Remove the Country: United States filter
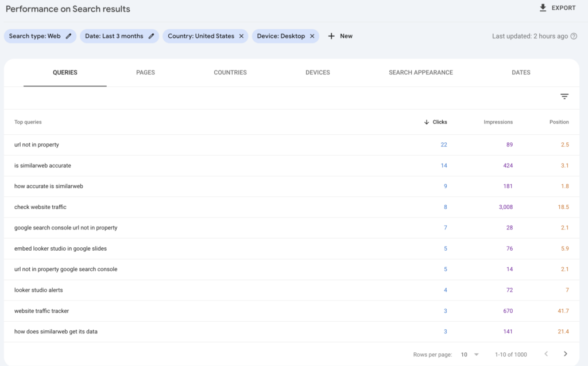This screenshot has height=366, width=588. [241, 36]
